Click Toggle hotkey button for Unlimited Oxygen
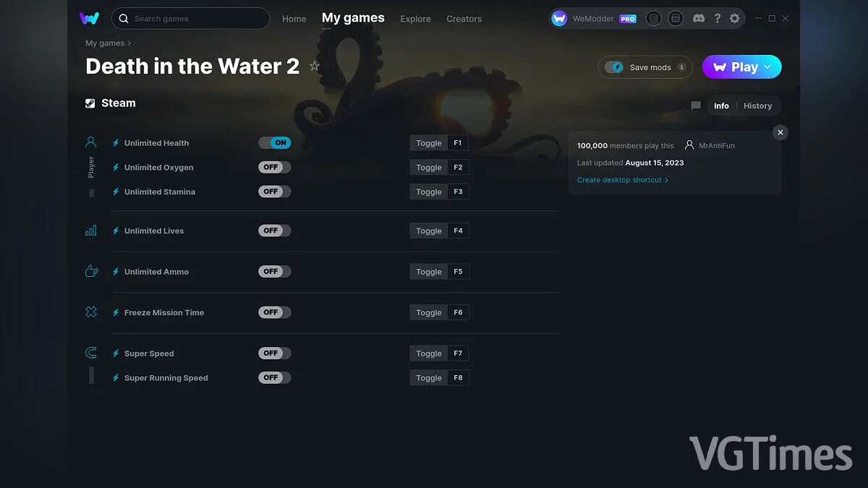868x488 pixels. [x=429, y=167]
